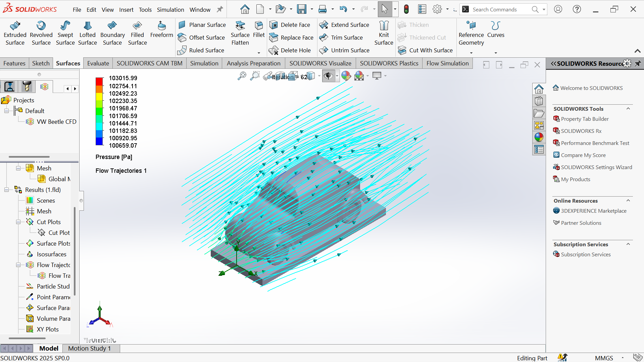Click the Extend Surface tool
Screen dimensions: 644x362
pos(344,25)
